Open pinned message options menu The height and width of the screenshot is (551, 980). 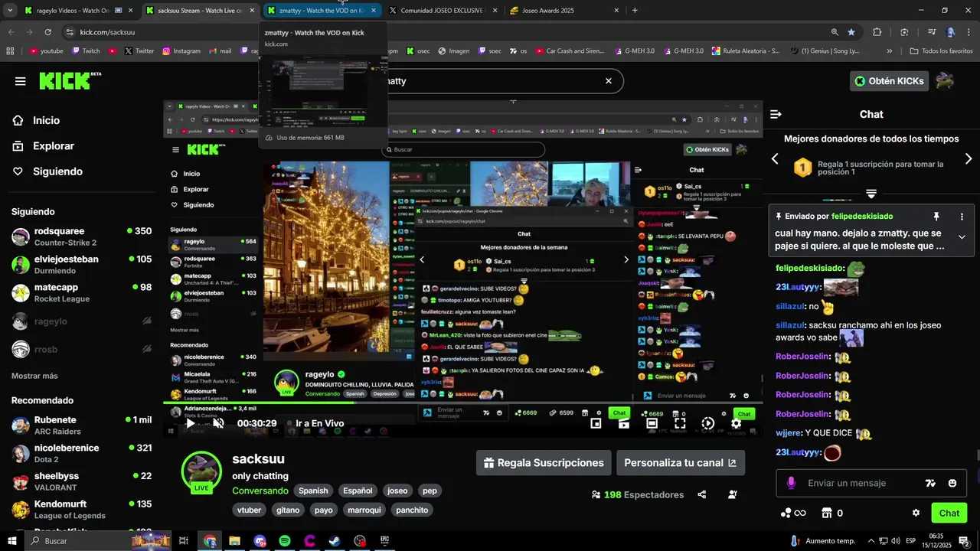pyautogui.click(x=962, y=217)
